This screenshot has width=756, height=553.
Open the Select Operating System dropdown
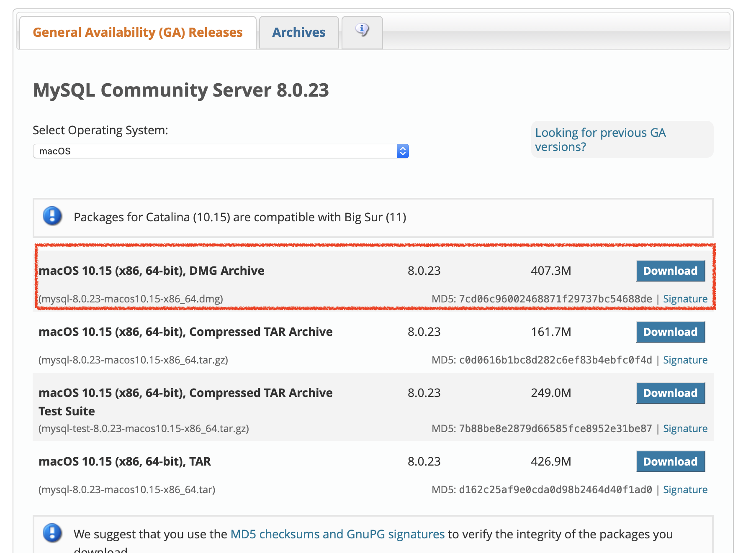coord(221,151)
